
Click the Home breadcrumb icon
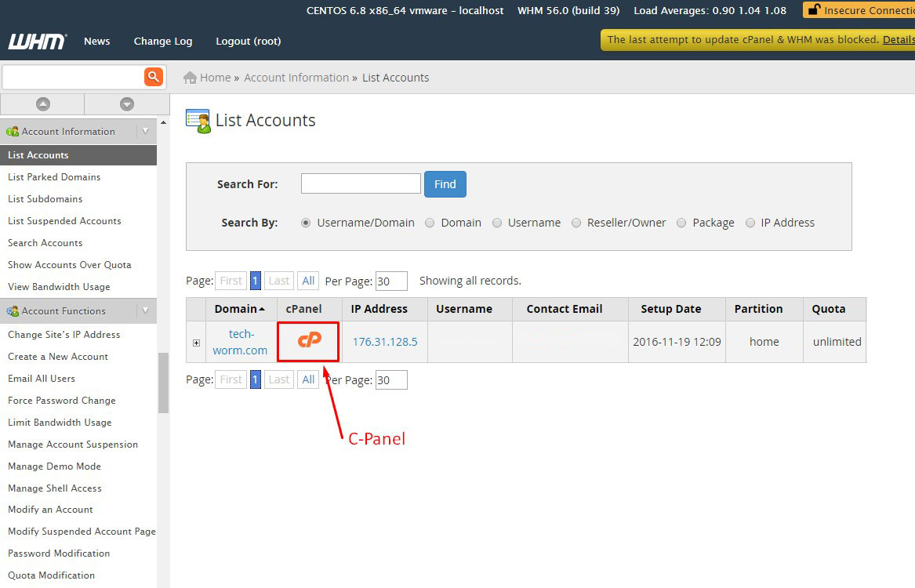pos(190,78)
